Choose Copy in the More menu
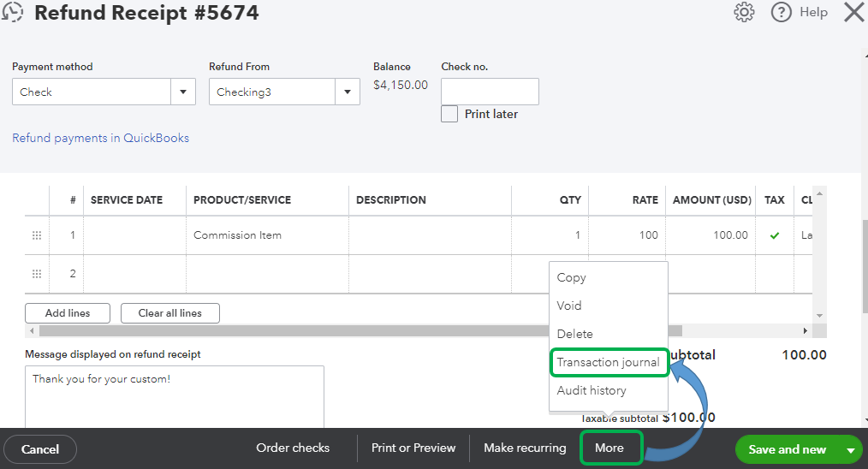868x469 pixels. click(x=571, y=277)
